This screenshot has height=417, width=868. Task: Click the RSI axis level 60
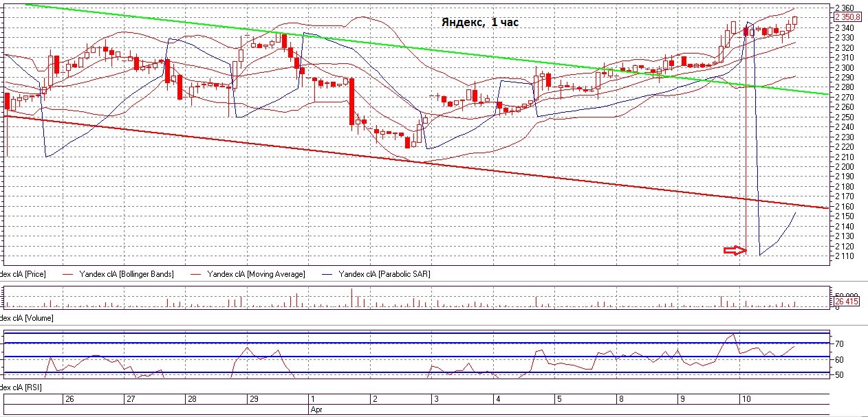coord(840,359)
